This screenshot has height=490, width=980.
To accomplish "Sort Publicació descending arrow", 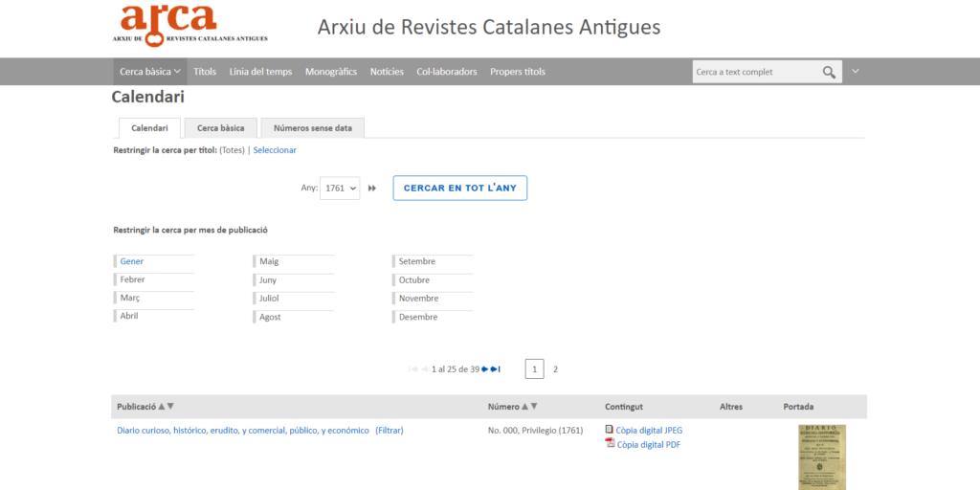I will pos(170,406).
